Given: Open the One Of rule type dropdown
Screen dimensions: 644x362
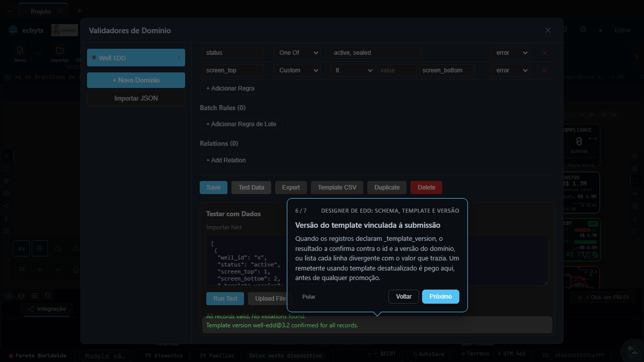Looking at the screenshot, I should click(x=297, y=53).
